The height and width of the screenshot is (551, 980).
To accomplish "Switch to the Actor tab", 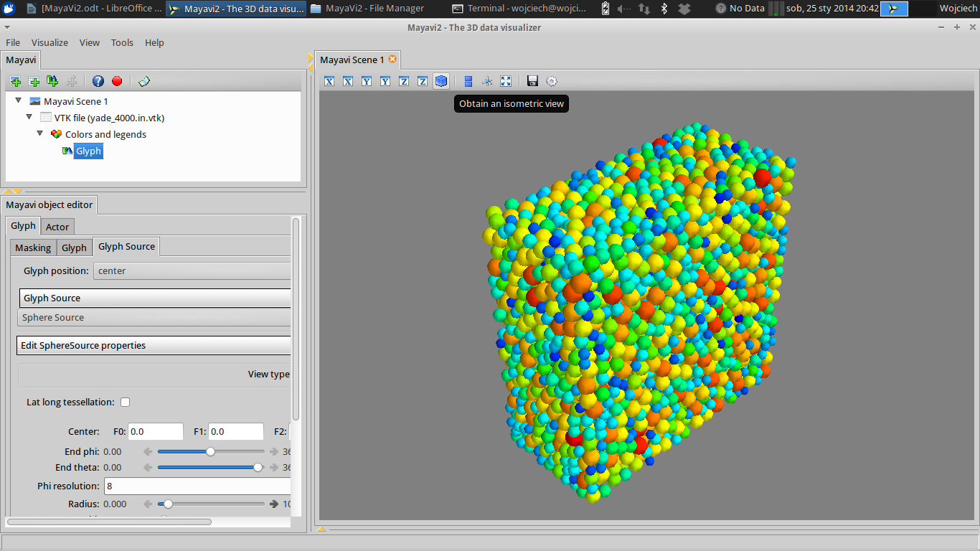I will [x=57, y=227].
